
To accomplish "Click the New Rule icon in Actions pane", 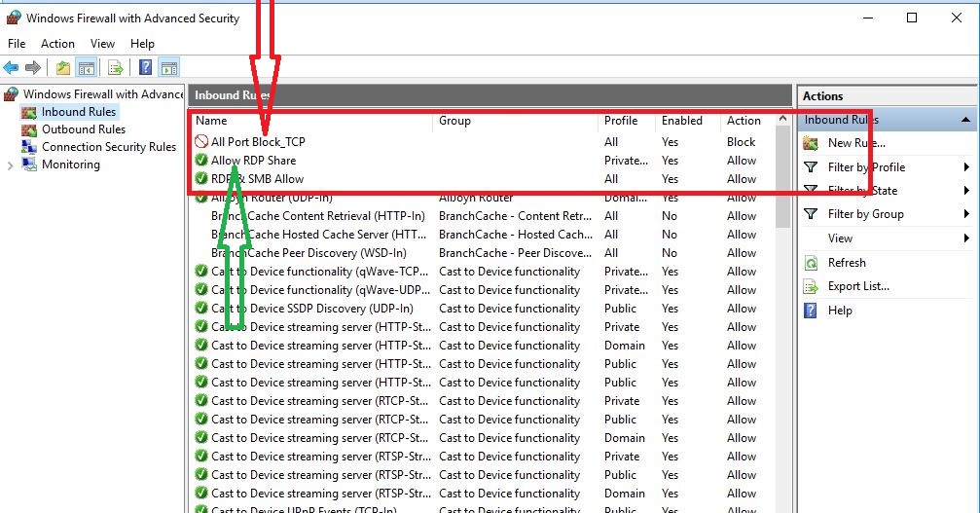I will pyautogui.click(x=811, y=144).
